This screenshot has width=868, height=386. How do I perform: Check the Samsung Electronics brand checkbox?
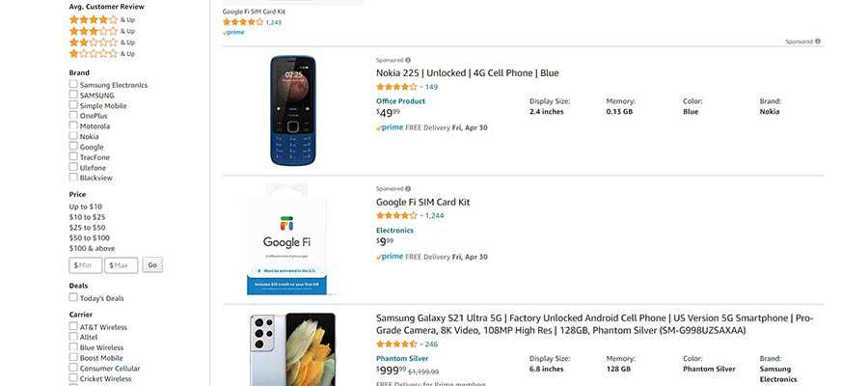[73, 85]
